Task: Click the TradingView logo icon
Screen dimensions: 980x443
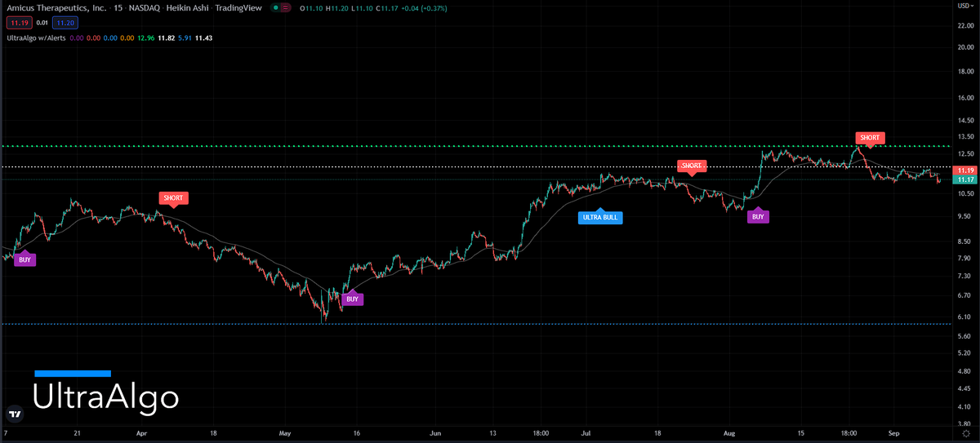Action: [x=14, y=413]
